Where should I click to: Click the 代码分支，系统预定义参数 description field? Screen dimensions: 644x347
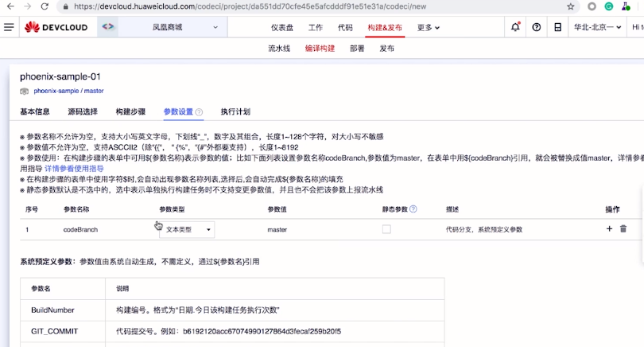[484, 230]
